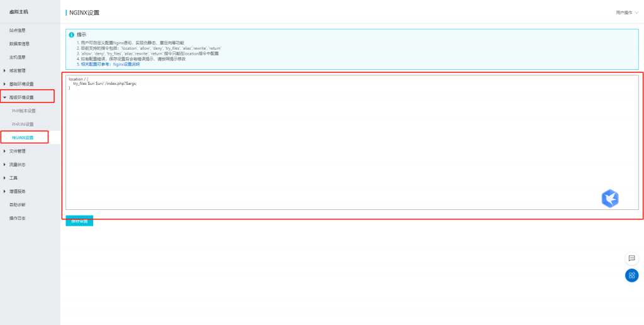Click the blue grid apps floating icon
This screenshot has width=644, height=325.
coord(631,275)
